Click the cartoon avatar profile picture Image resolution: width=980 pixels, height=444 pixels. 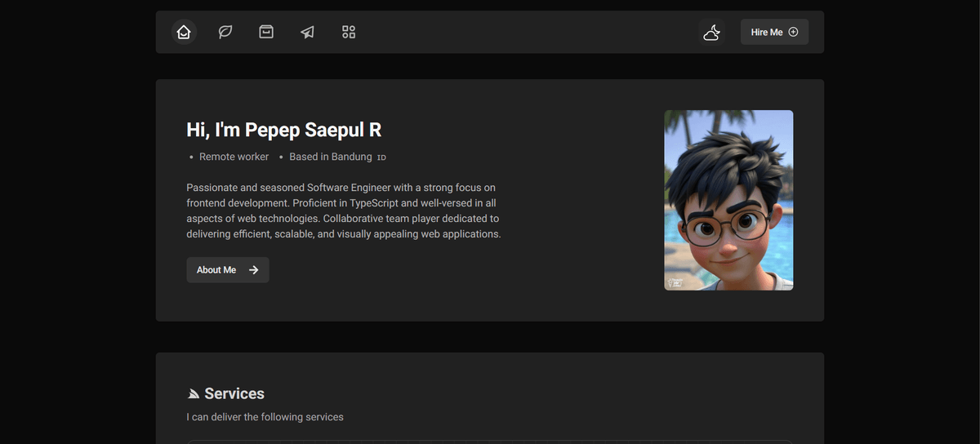click(728, 200)
